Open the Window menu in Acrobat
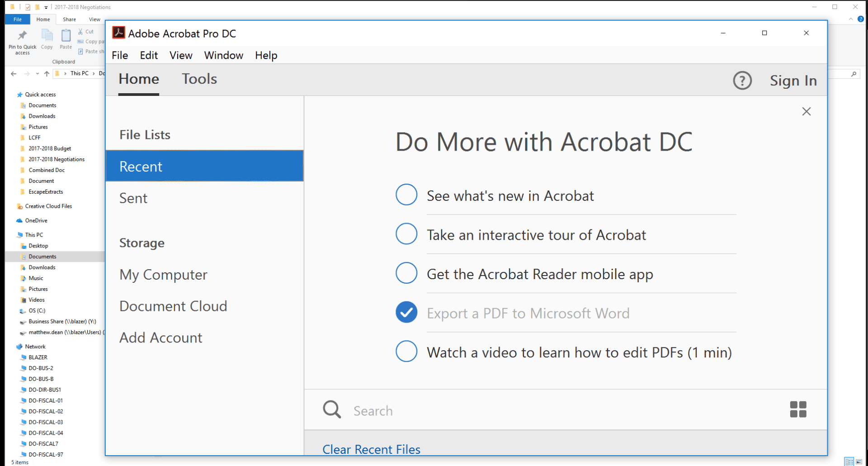The width and height of the screenshot is (868, 466). 223,55
